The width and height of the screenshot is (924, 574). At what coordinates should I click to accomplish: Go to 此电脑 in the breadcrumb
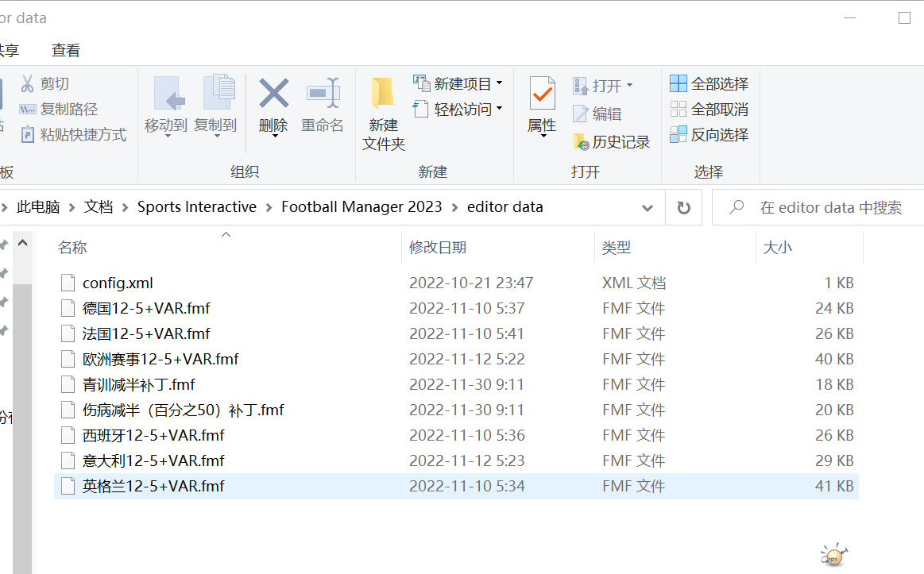coord(38,207)
